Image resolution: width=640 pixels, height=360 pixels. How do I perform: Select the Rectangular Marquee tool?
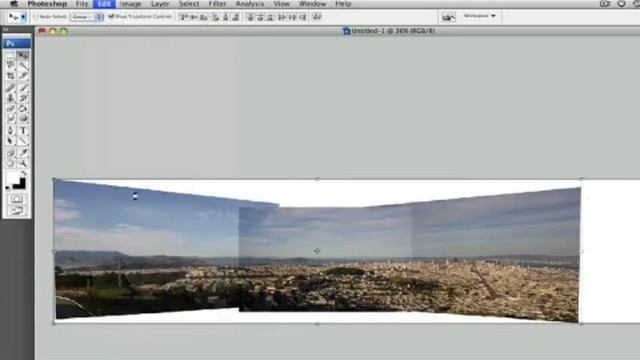11,55
